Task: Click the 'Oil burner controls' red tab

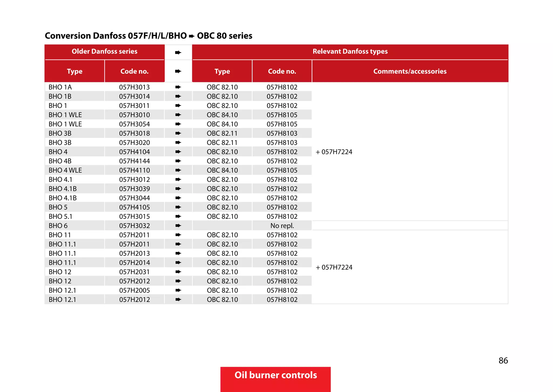Action: (x=275, y=379)
